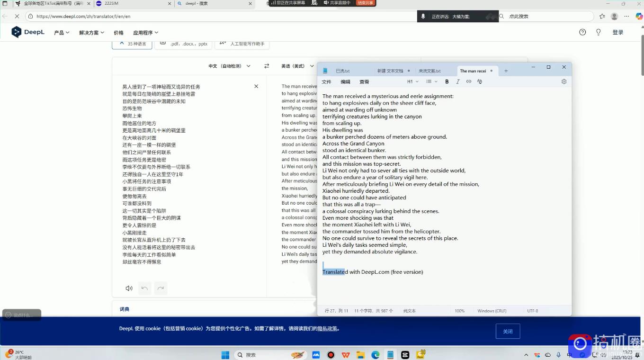
Task: Open Notepad settings gear
Action: tap(564, 81)
